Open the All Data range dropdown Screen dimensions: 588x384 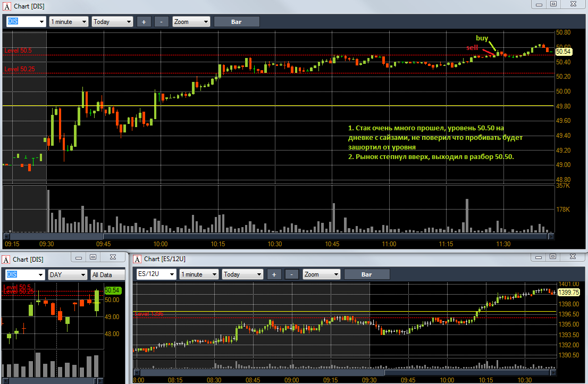108,274
